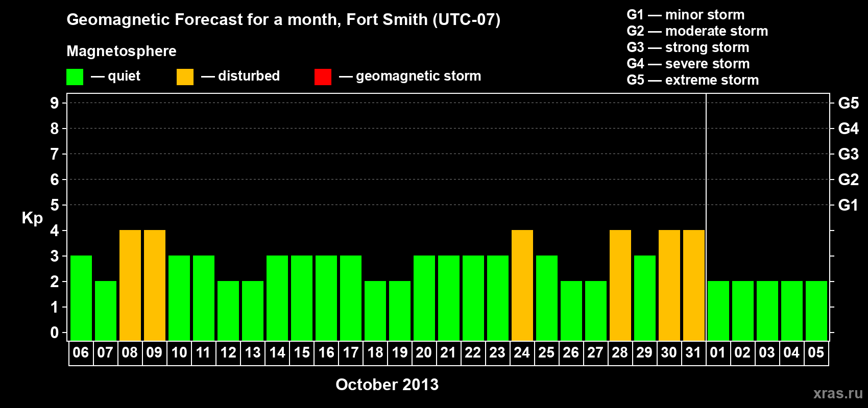Viewport: 868px width, 408px height.
Task: Click 'G1 — minor storm' legend line
Action: (x=686, y=15)
